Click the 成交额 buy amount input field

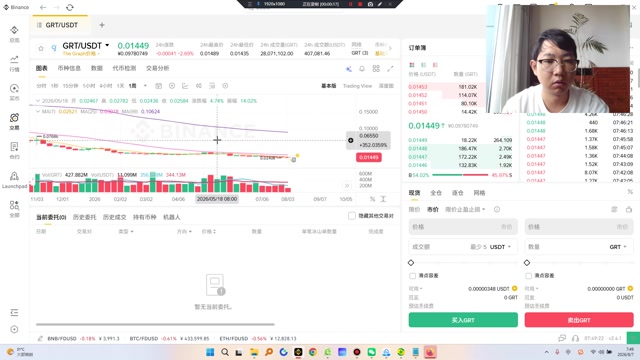[463, 247]
